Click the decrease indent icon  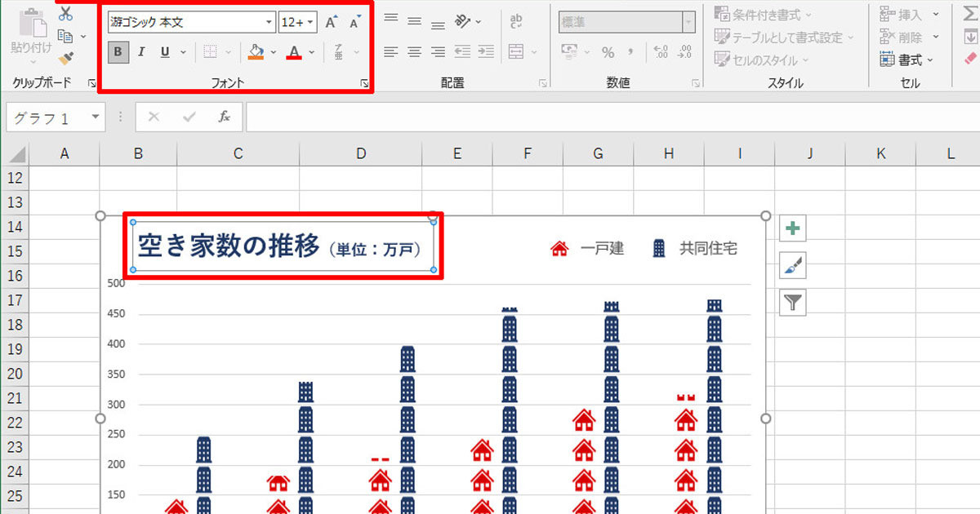pyautogui.click(x=462, y=52)
